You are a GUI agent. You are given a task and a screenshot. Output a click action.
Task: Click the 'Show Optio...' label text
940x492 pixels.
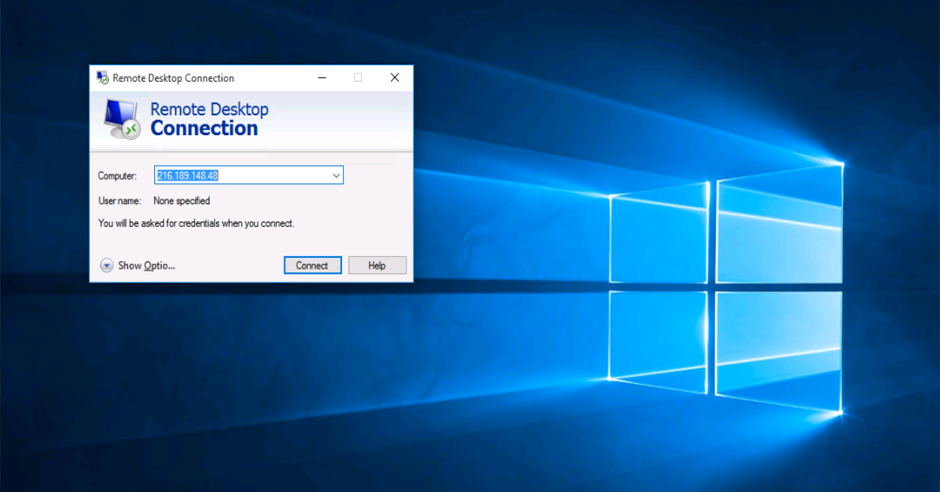pyautogui.click(x=146, y=265)
